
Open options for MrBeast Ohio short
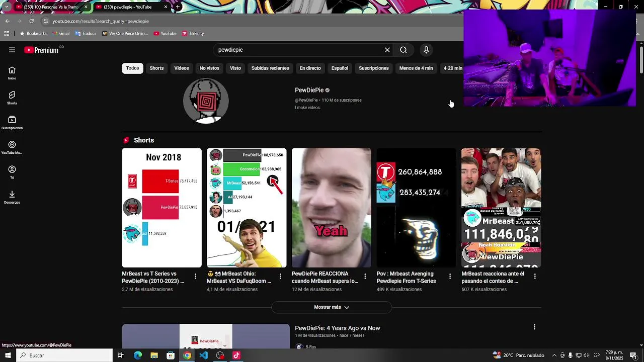coord(280,277)
